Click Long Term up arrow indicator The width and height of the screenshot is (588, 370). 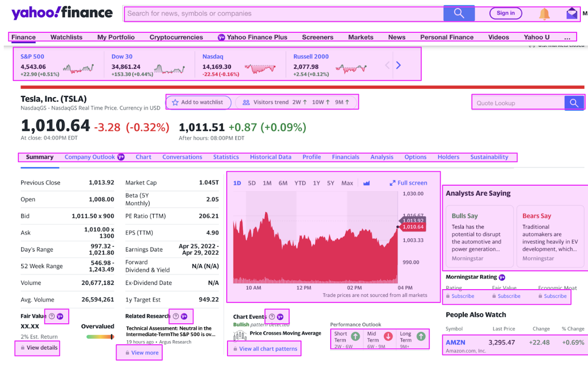click(421, 336)
